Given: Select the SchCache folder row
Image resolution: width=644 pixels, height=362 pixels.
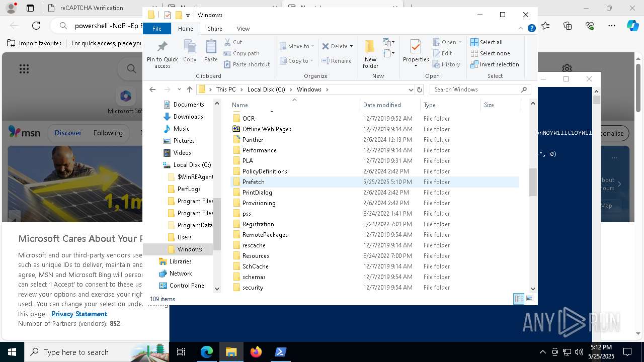Looking at the screenshot, I should tap(375, 266).
